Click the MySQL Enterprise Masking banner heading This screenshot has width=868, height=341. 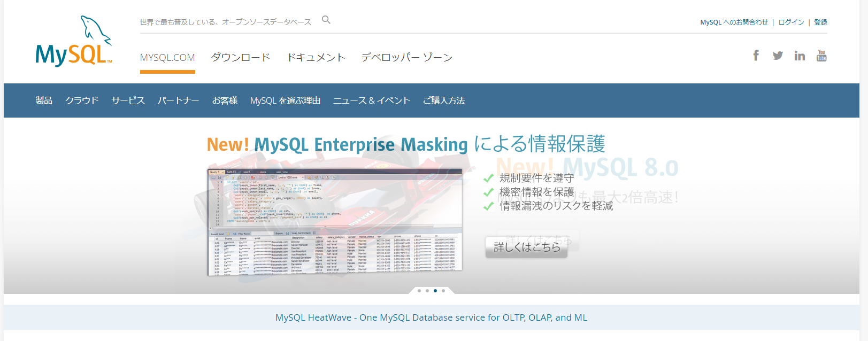click(x=406, y=144)
